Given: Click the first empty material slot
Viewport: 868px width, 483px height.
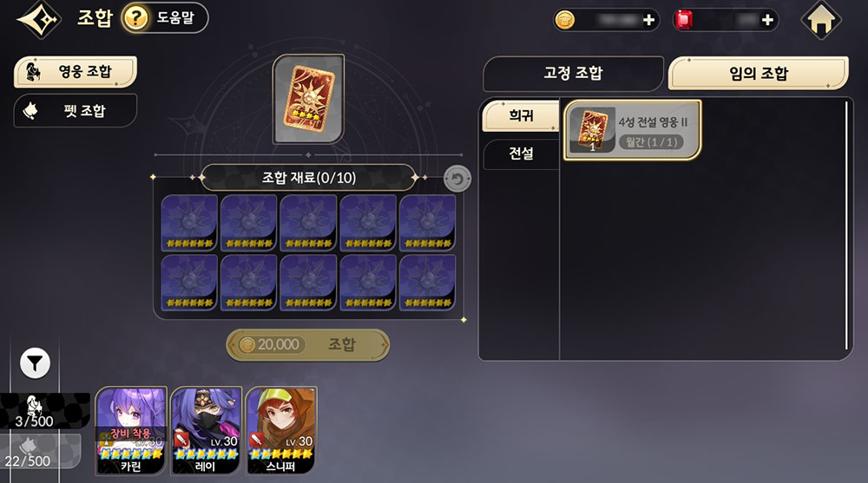Looking at the screenshot, I should (x=189, y=223).
